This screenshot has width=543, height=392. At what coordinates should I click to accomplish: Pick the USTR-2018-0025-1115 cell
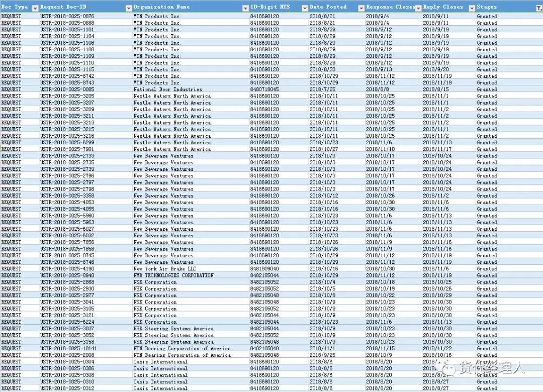click(x=67, y=69)
